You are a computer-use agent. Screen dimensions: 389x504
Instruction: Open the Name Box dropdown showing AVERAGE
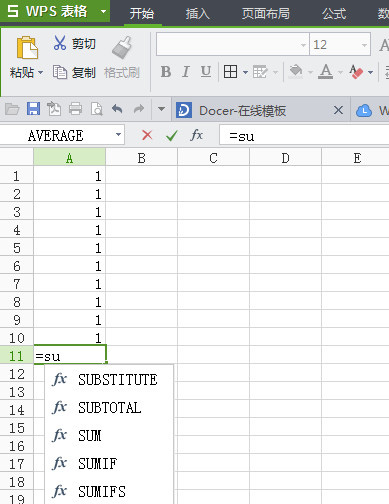click(118, 135)
